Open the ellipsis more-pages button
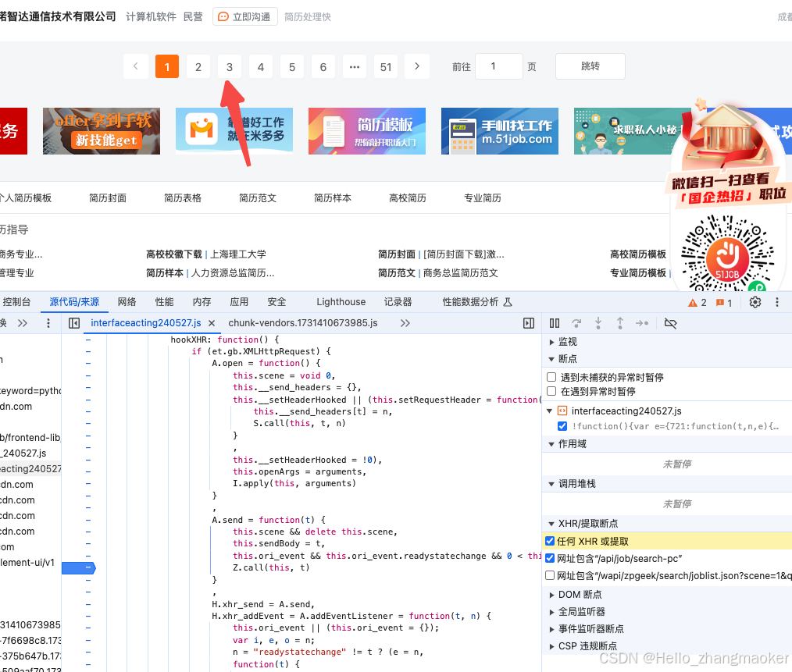 tap(355, 66)
